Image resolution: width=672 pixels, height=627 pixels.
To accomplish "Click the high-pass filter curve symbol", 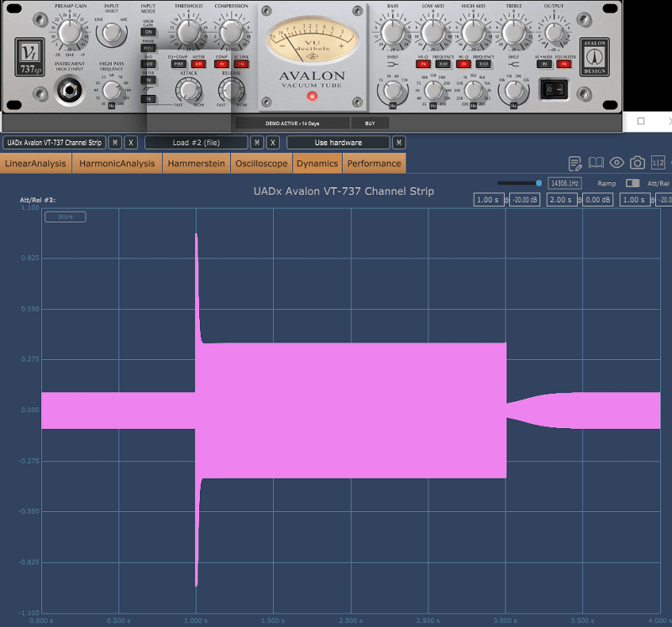I will pos(149,90).
